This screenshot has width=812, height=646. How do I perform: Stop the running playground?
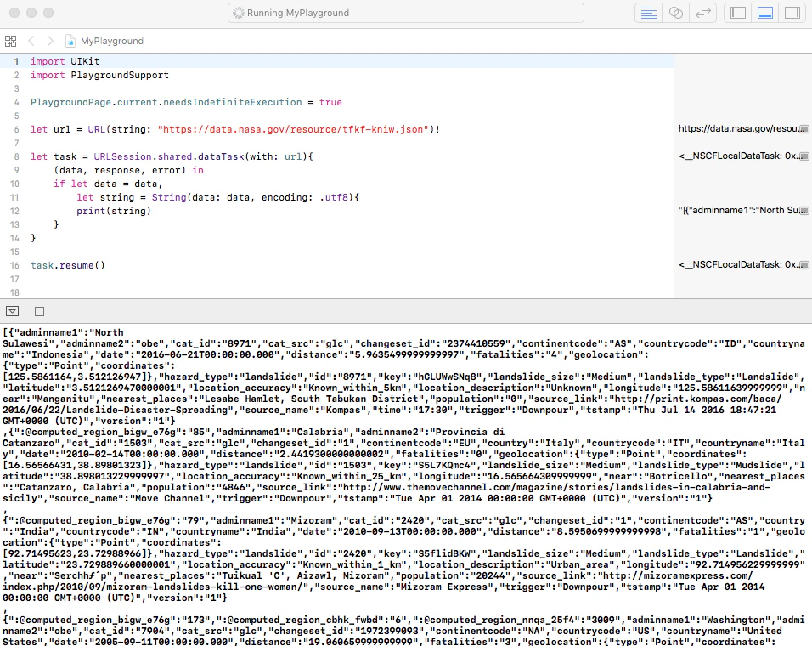click(x=39, y=311)
